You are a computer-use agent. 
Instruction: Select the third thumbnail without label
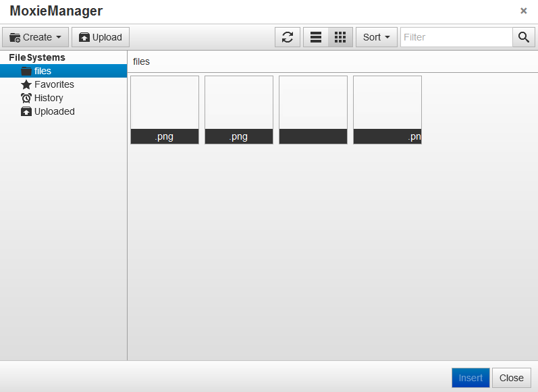click(x=313, y=109)
